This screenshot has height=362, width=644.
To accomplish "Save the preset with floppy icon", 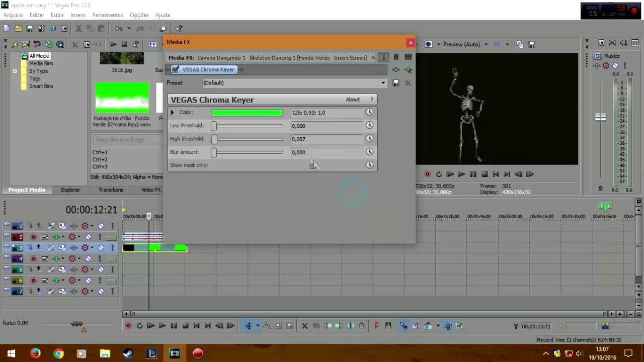I will [396, 83].
